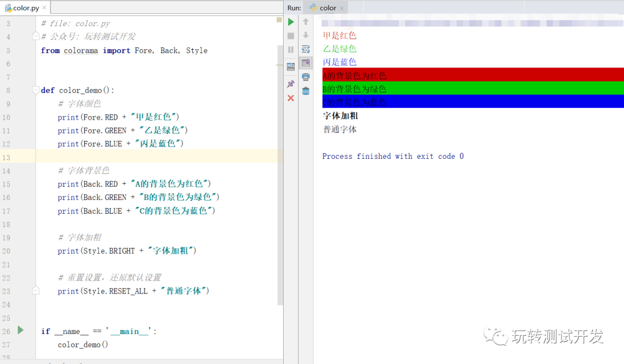Click the Up the stack trace arrow
This screenshot has width=624, height=364.
306,22
